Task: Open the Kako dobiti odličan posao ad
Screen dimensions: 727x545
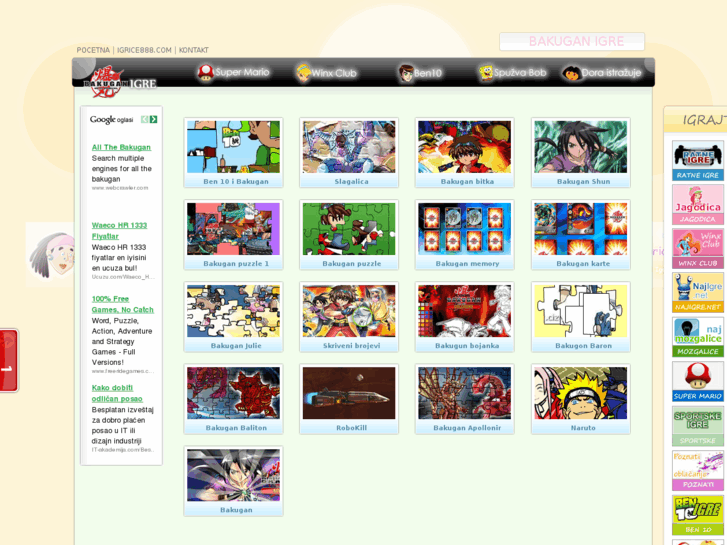Action: 117,393
